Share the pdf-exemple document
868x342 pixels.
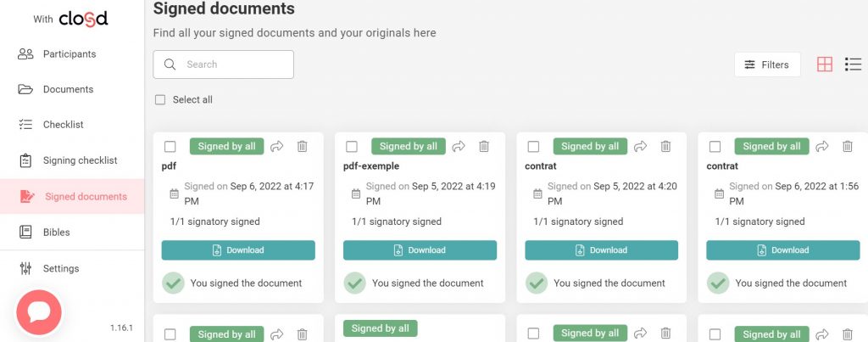(x=459, y=147)
